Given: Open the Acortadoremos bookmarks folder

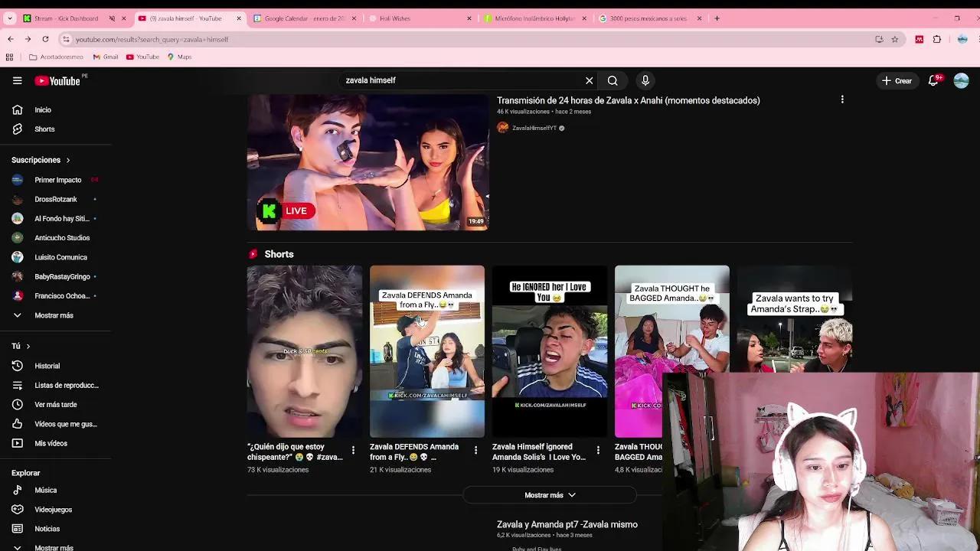Looking at the screenshot, I should (x=56, y=57).
